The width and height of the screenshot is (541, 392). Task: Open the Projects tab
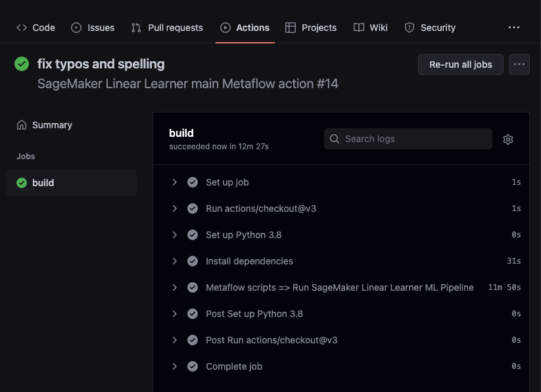click(x=310, y=28)
